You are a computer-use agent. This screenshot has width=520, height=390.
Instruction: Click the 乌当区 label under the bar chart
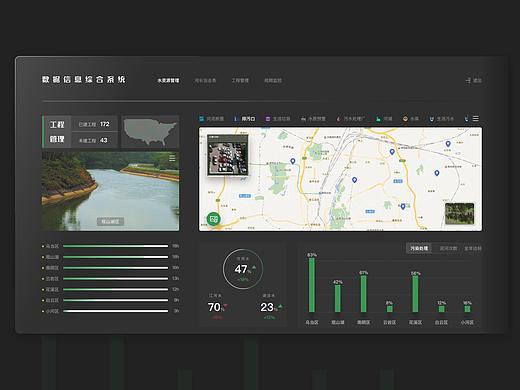[312, 322]
